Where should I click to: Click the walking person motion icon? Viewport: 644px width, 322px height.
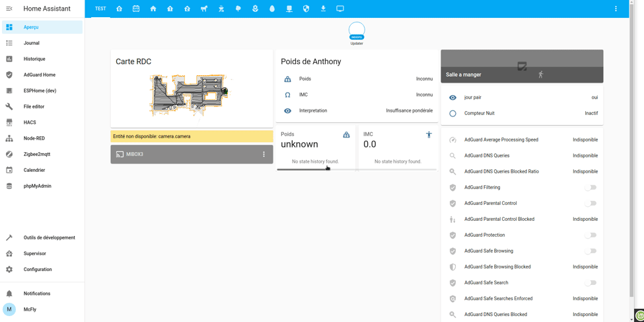point(540,75)
